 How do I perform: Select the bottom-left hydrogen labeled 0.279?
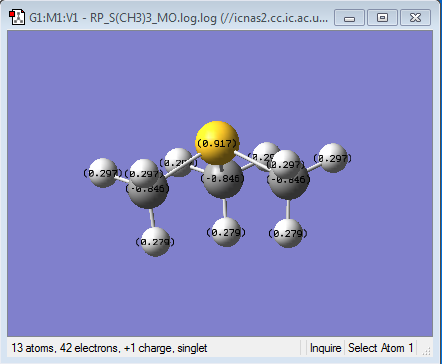pos(155,242)
